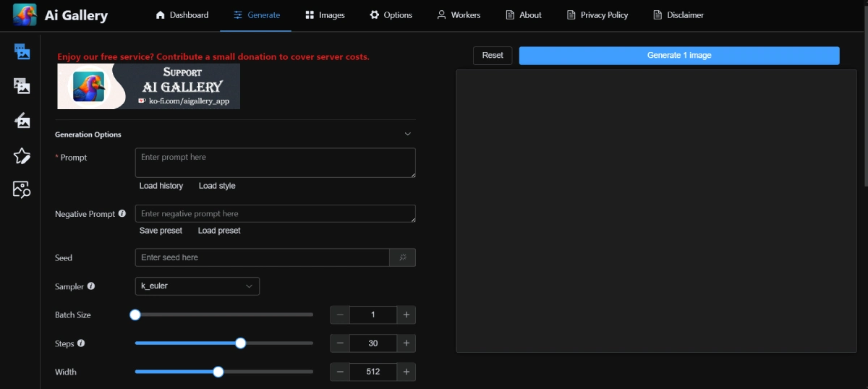
Task: Select the inpainting pencil-over-image sidebar icon
Action: (x=22, y=120)
